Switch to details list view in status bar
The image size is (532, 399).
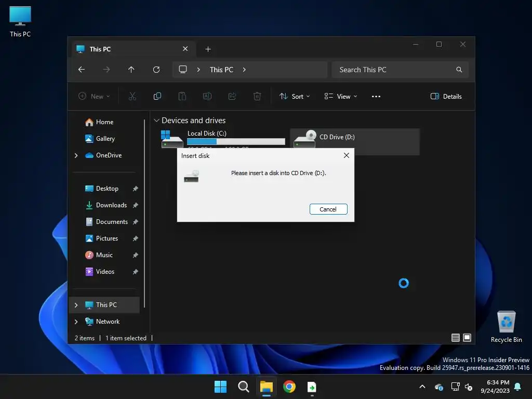click(455, 338)
